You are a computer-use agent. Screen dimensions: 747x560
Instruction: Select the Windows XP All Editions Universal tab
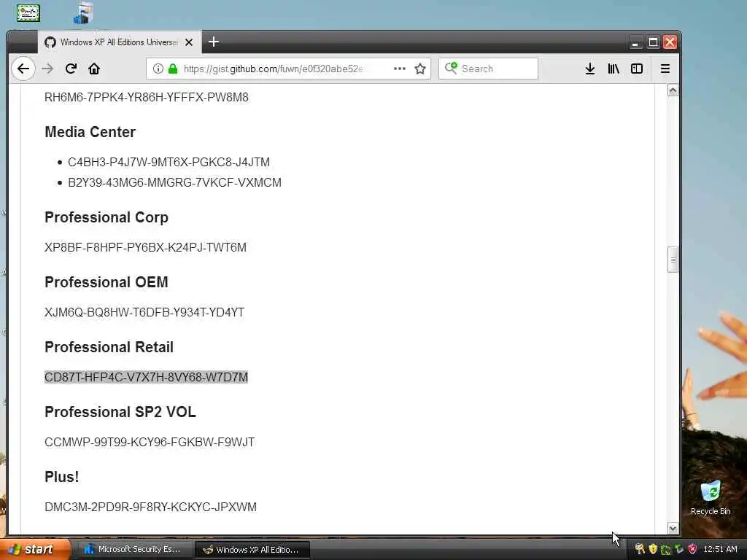119,42
